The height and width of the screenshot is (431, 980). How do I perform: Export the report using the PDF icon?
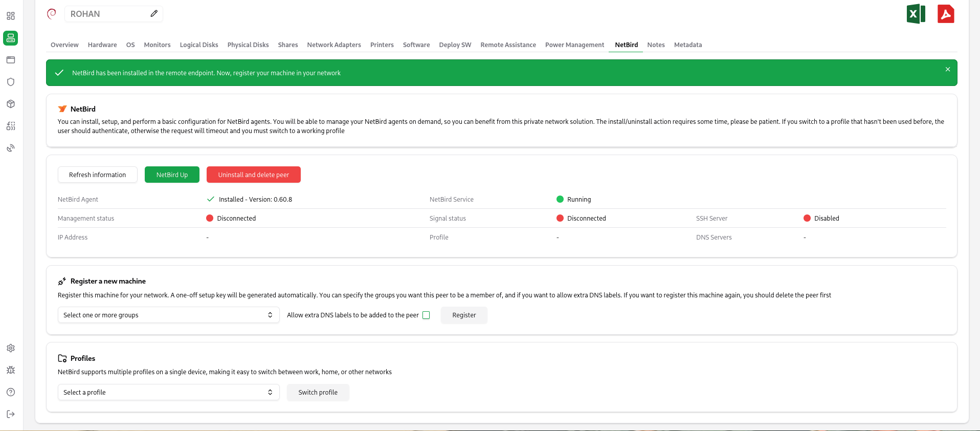(x=945, y=14)
